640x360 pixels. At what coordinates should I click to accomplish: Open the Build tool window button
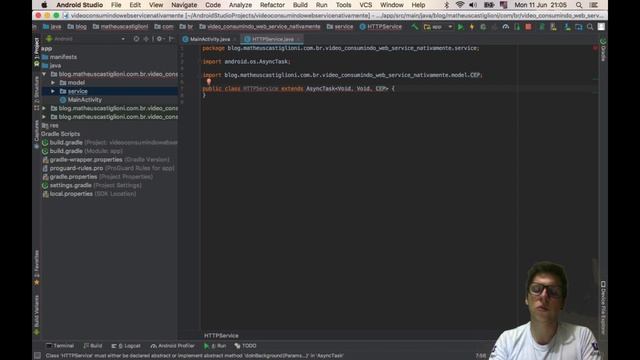pyautogui.click(x=93, y=346)
